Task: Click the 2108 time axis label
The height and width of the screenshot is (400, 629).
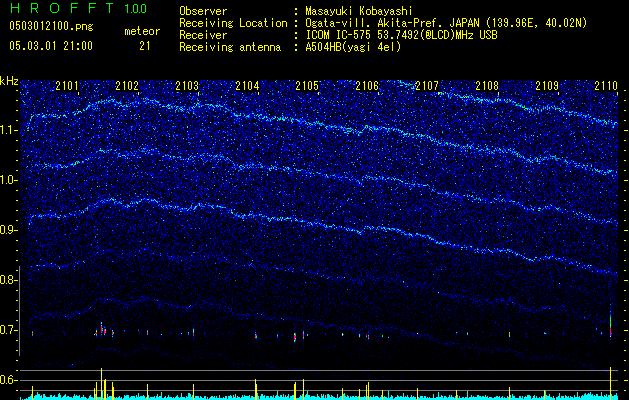Action: tap(487, 87)
